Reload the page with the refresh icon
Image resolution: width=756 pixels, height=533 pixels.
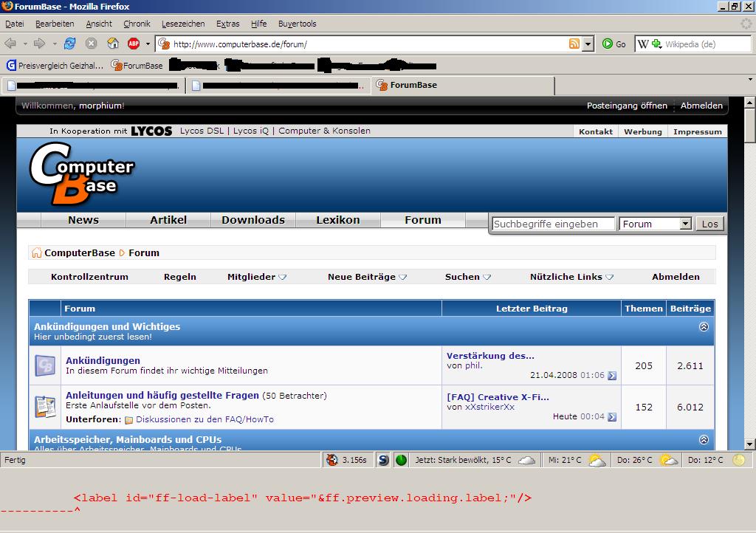tap(70, 44)
